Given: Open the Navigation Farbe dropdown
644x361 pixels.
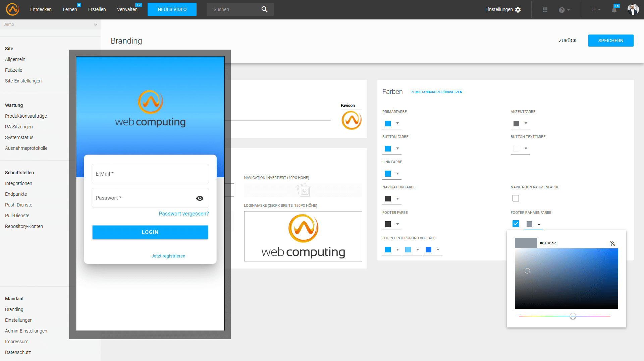Looking at the screenshot, I should [397, 199].
